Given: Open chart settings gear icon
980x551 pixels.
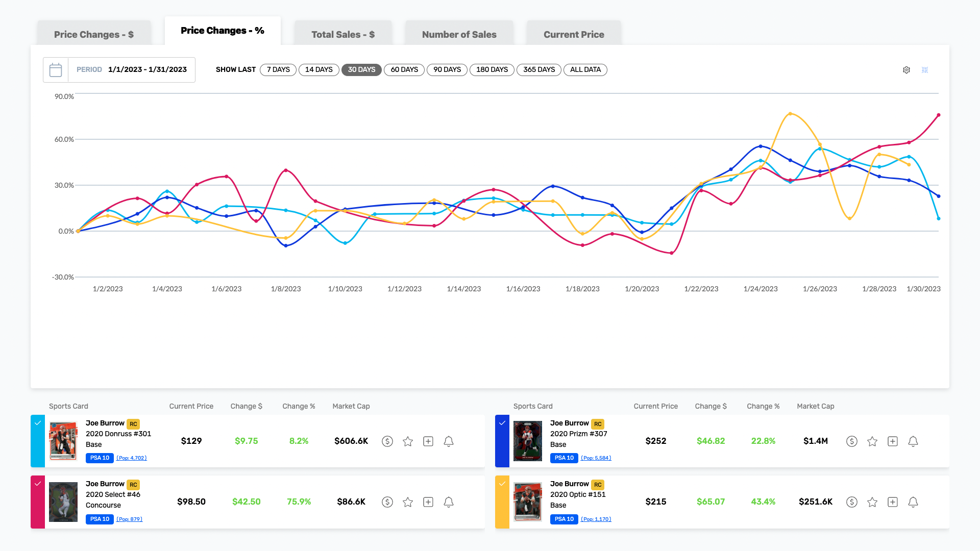Looking at the screenshot, I should tap(906, 70).
